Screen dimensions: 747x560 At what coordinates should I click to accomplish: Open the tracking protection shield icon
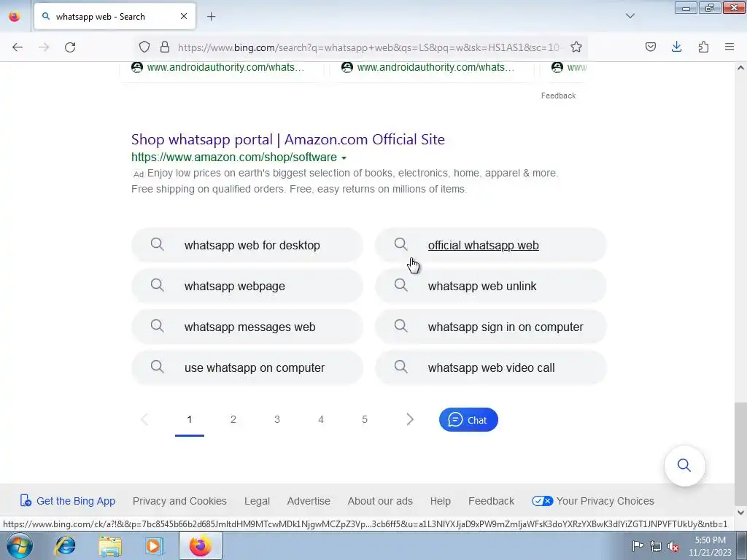[144, 47]
